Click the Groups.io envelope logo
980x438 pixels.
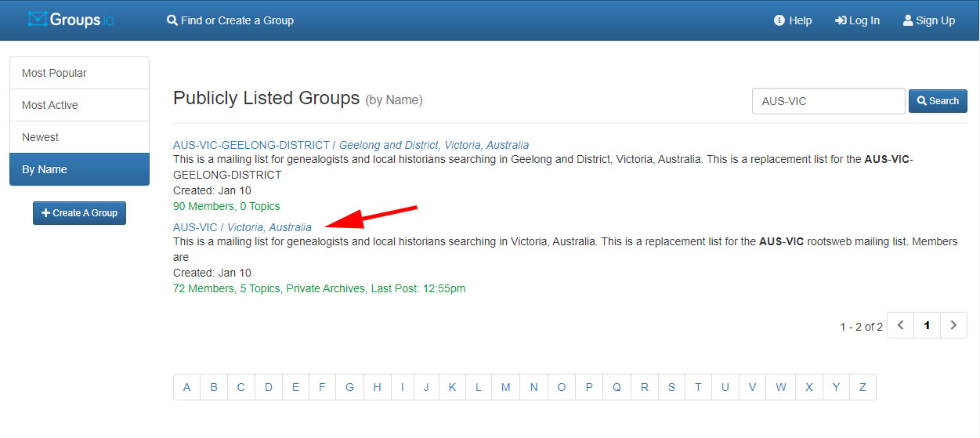(71, 20)
